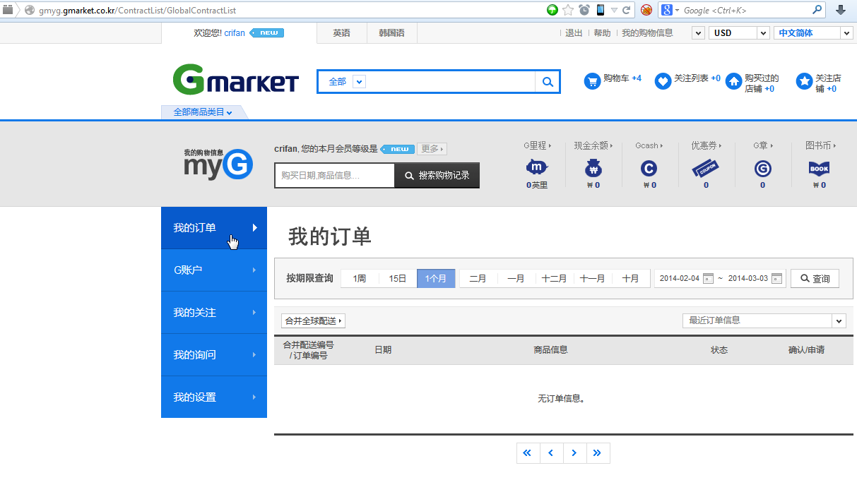Screen dimensions: 857x504
Task: Click the G里程 piggy bank icon
Action: [x=537, y=168]
